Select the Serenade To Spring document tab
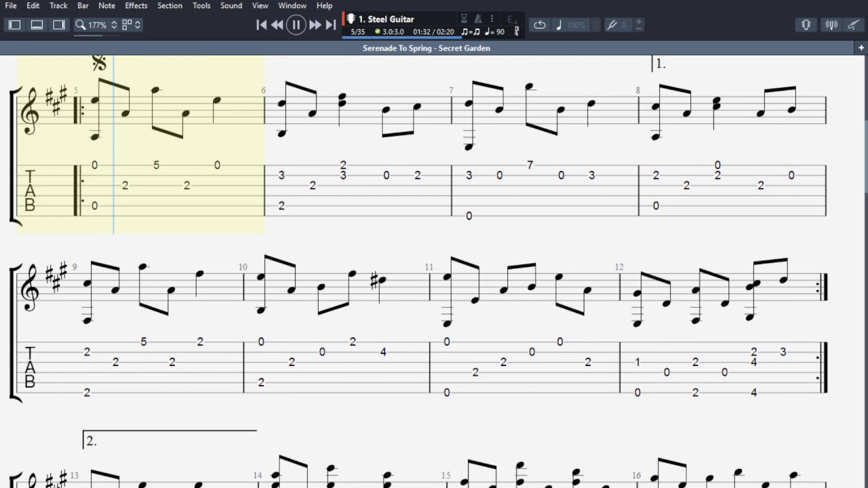Image resolution: width=868 pixels, height=488 pixels. pos(427,48)
